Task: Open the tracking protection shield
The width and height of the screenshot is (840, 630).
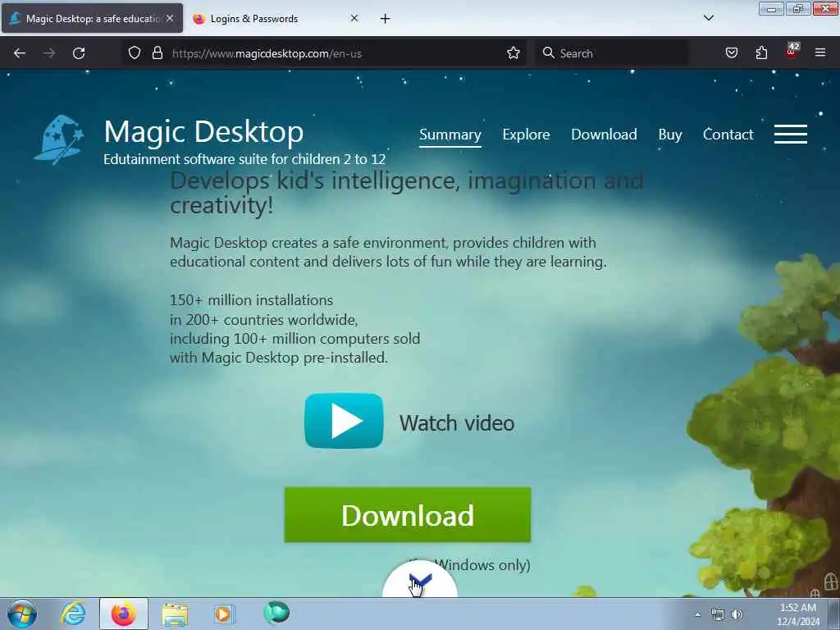Action: point(135,52)
